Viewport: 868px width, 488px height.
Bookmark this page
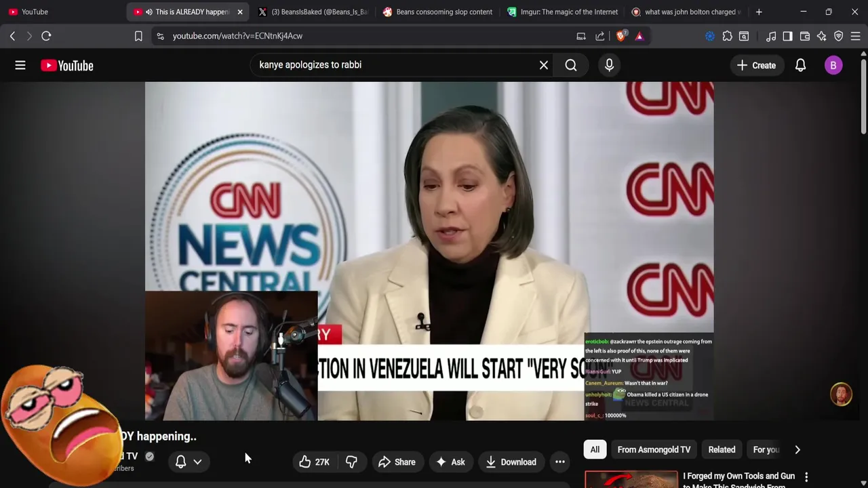coord(138,36)
